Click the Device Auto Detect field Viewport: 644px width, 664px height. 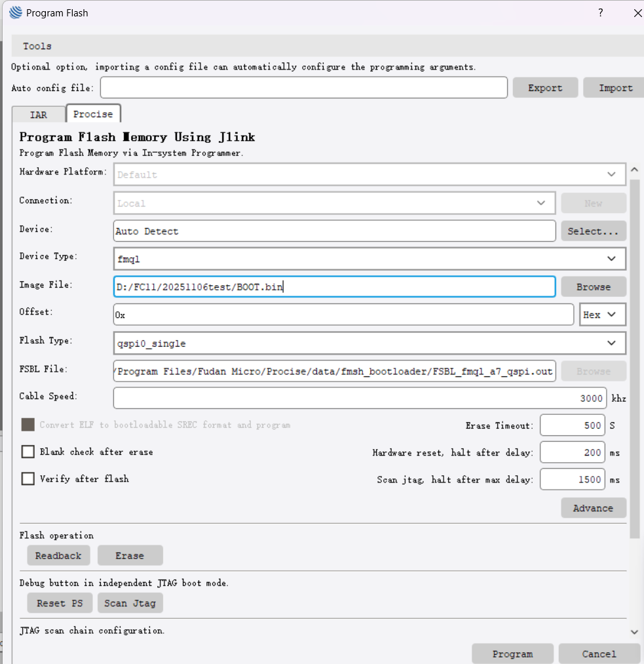point(334,231)
